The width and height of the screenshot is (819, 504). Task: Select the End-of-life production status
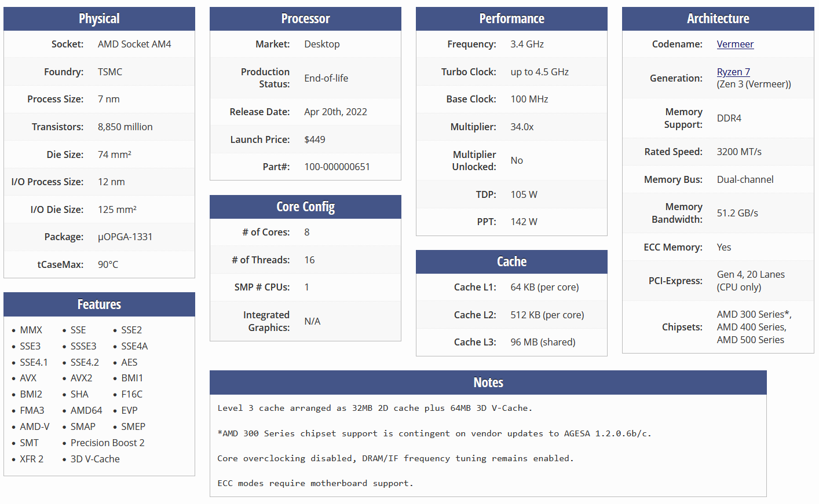click(326, 78)
